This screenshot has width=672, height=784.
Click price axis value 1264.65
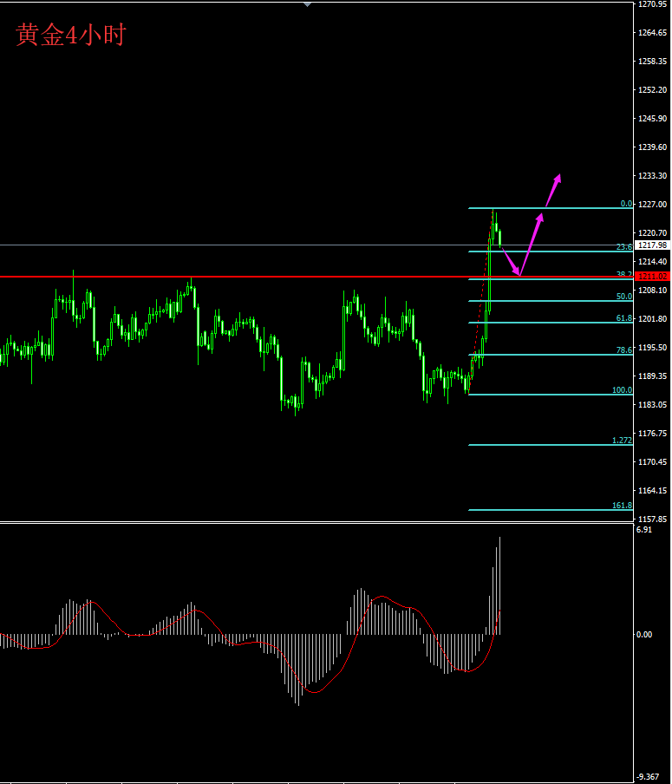click(x=653, y=32)
